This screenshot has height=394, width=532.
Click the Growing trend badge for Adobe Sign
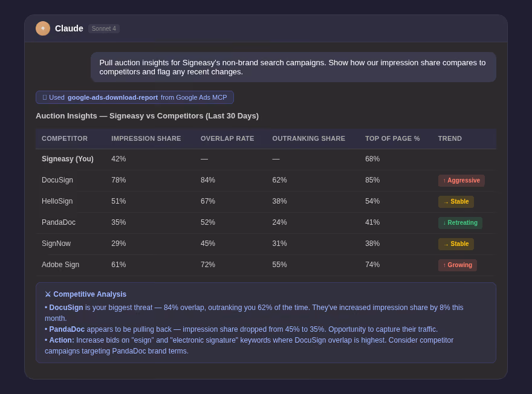[458, 265]
